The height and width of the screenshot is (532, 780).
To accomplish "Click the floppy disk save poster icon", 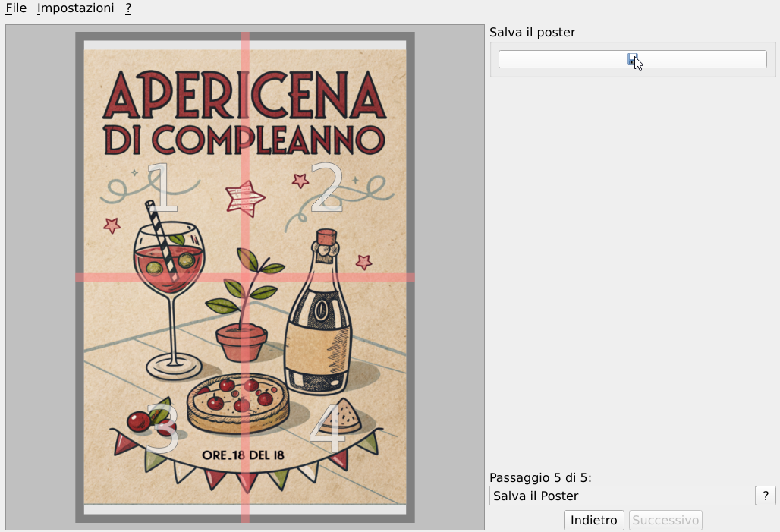I will pos(632,59).
